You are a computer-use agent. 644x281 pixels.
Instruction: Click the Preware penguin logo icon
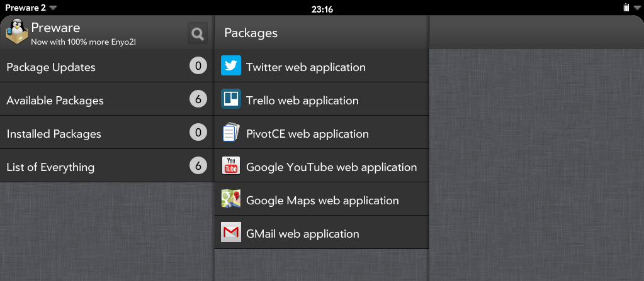[x=17, y=32]
